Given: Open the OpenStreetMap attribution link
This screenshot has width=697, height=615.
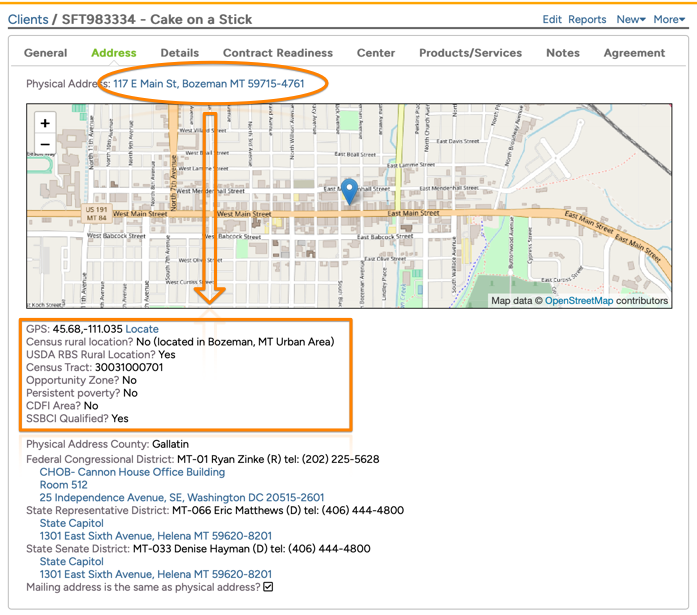Looking at the screenshot, I should pyautogui.click(x=578, y=300).
